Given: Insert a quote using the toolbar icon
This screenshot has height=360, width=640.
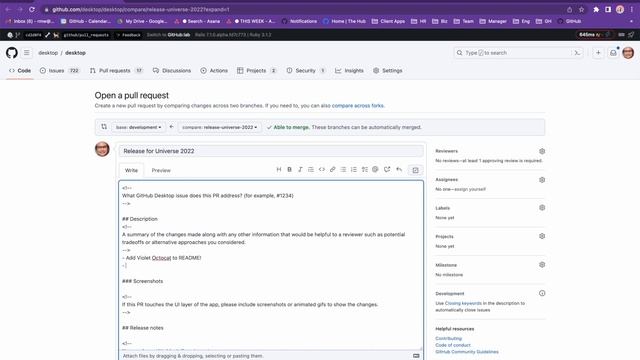Looking at the screenshot, I should (x=311, y=169).
